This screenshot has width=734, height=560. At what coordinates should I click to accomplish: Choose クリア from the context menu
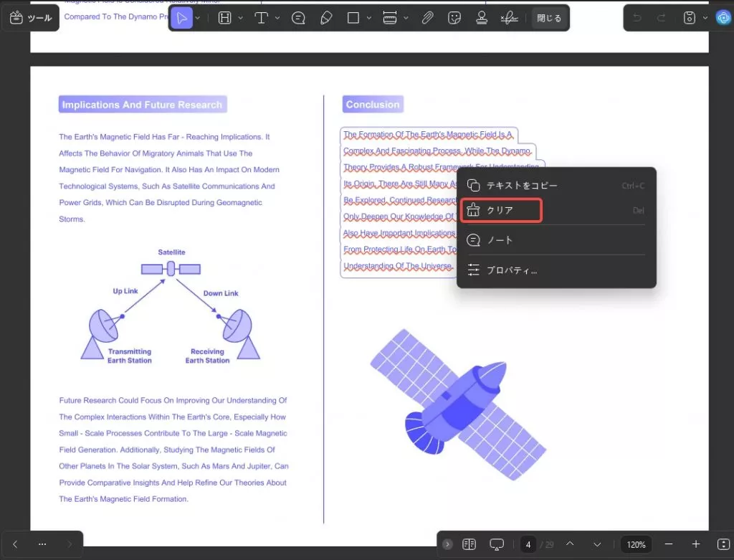(556, 210)
